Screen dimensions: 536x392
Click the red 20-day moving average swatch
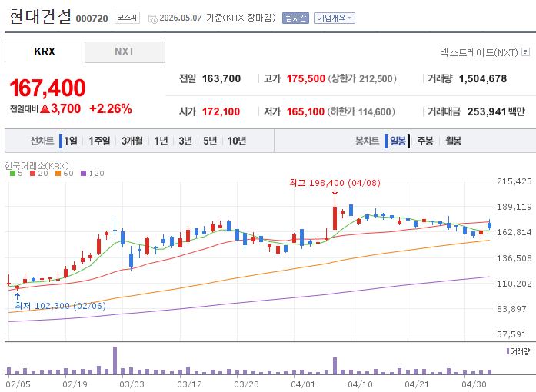(33, 173)
